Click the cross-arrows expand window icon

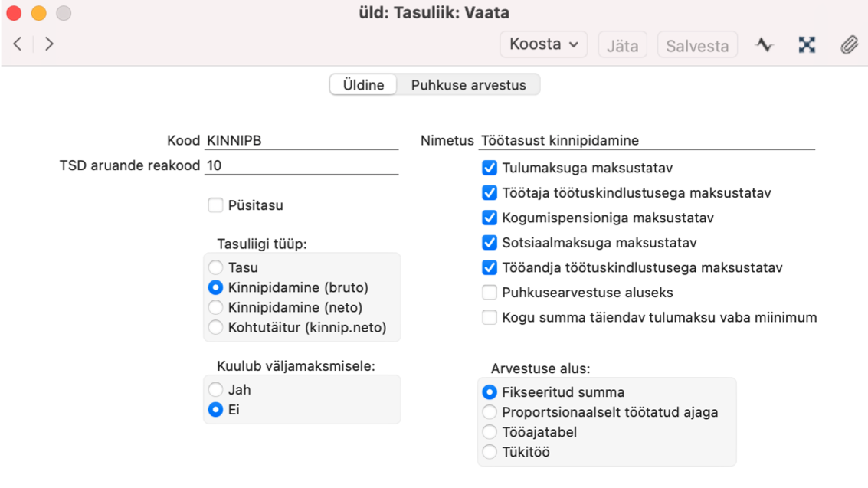[807, 44]
